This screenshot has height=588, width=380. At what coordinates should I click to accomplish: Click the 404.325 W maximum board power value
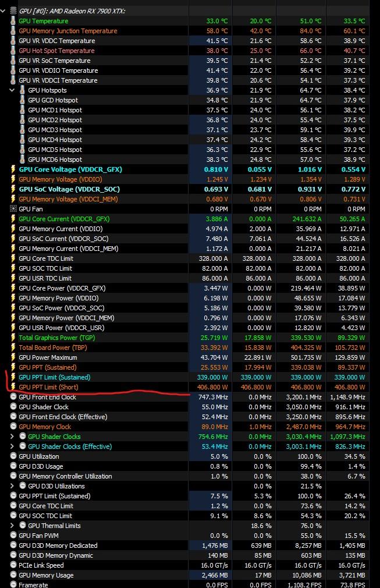pos(306,348)
